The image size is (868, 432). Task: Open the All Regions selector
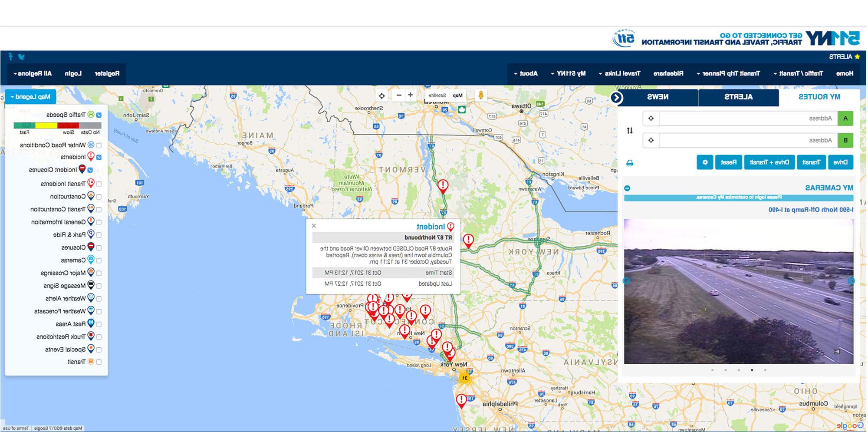(33, 73)
